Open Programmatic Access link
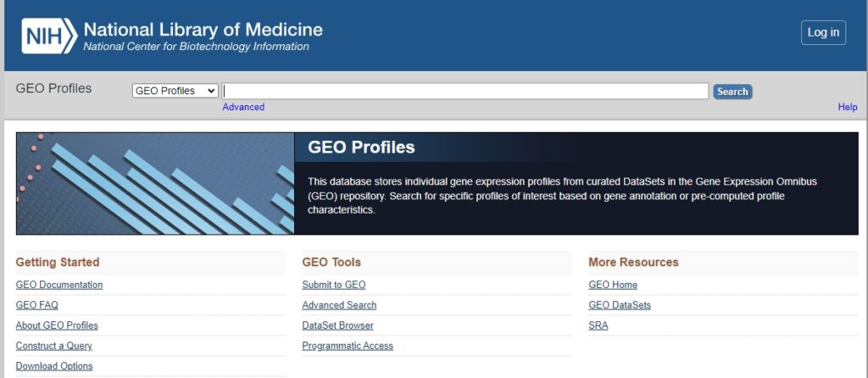 click(348, 346)
